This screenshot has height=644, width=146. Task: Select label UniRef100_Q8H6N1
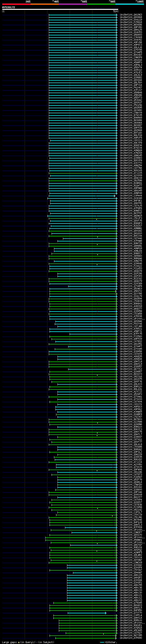click(131, 246)
